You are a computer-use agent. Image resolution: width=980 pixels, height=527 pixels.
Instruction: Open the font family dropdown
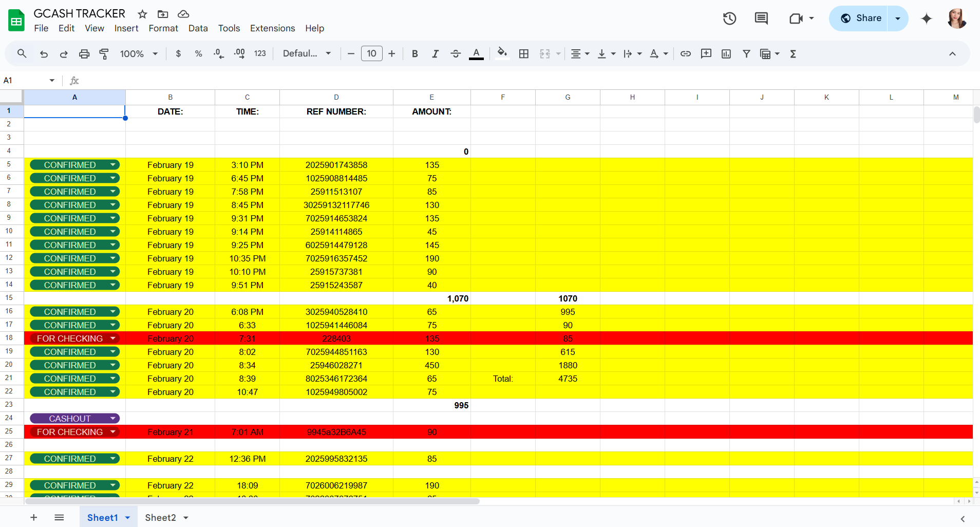(x=307, y=53)
